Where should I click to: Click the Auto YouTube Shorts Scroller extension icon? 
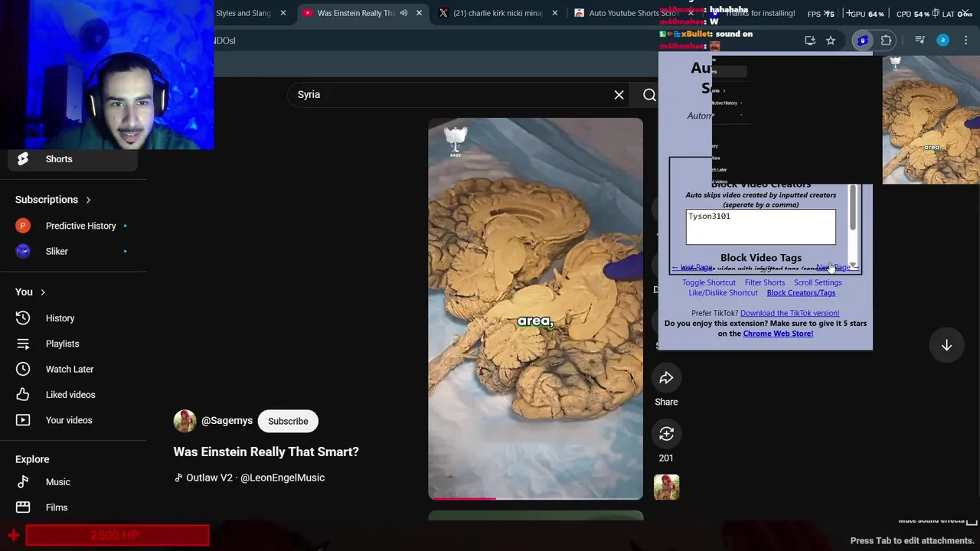[863, 41]
